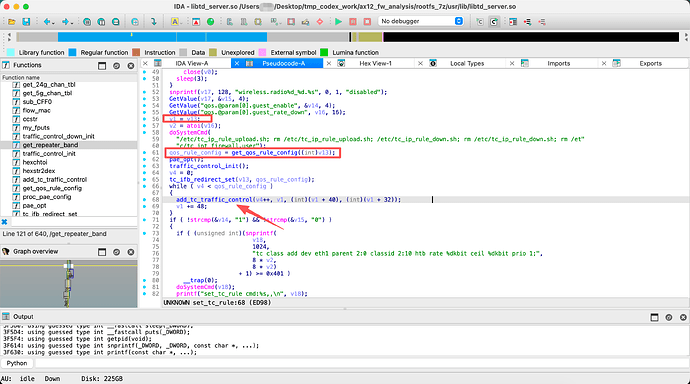Close the Local Types tab

420,63
